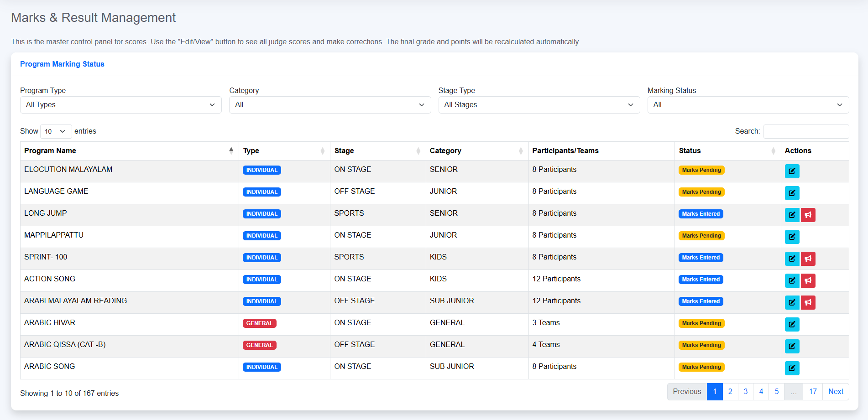Edit marks for SPRINT- 100 row
Image resolution: width=868 pixels, height=420 pixels.
point(792,259)
